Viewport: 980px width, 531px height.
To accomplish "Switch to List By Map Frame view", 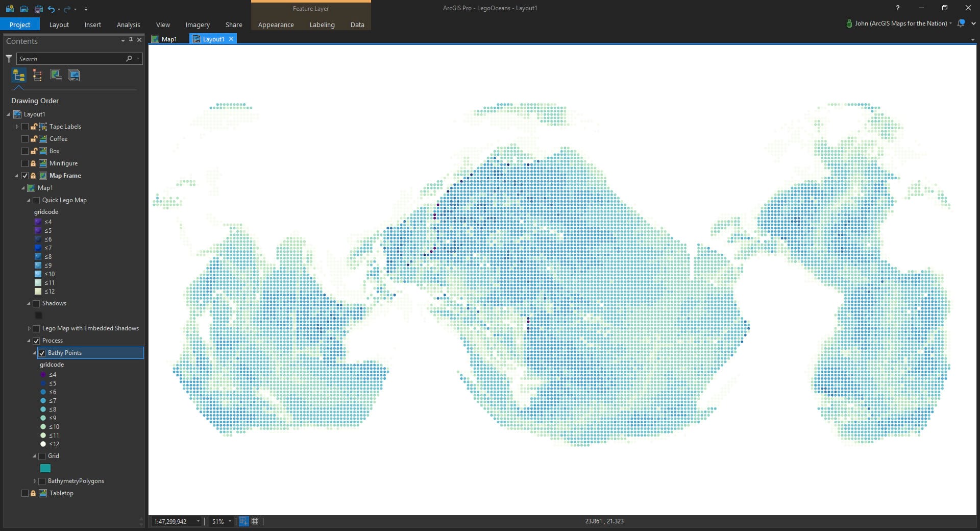I will (56, 76).
